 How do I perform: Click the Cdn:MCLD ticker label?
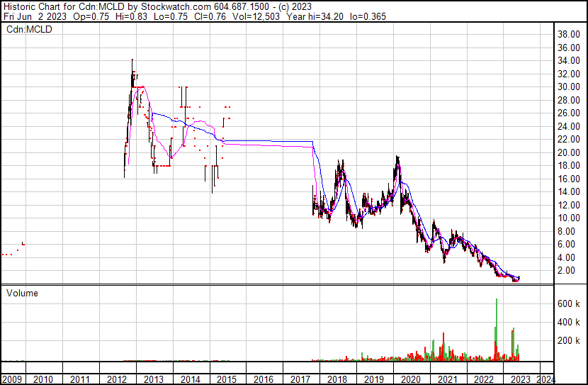(29, 29)
